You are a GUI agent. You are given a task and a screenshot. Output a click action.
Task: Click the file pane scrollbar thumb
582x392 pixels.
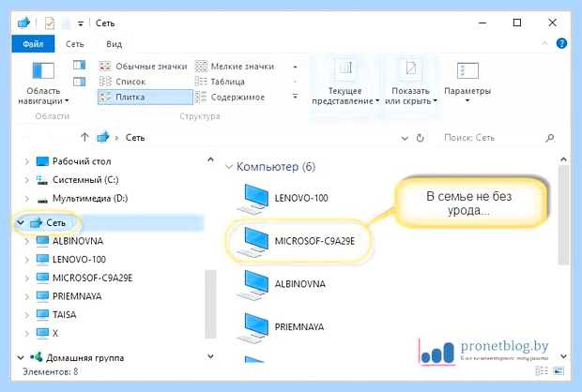pyautogui.click(x=563, y=215)
